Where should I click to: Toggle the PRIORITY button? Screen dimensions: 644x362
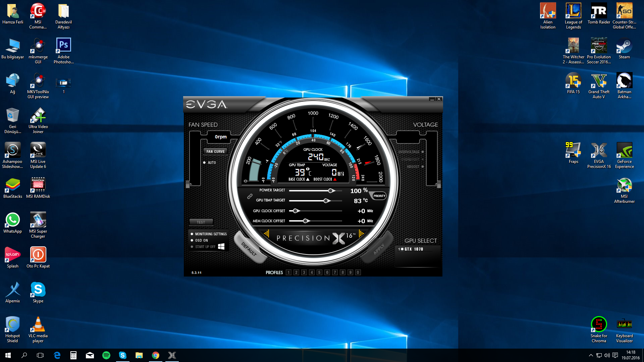[x=379, y=196]
